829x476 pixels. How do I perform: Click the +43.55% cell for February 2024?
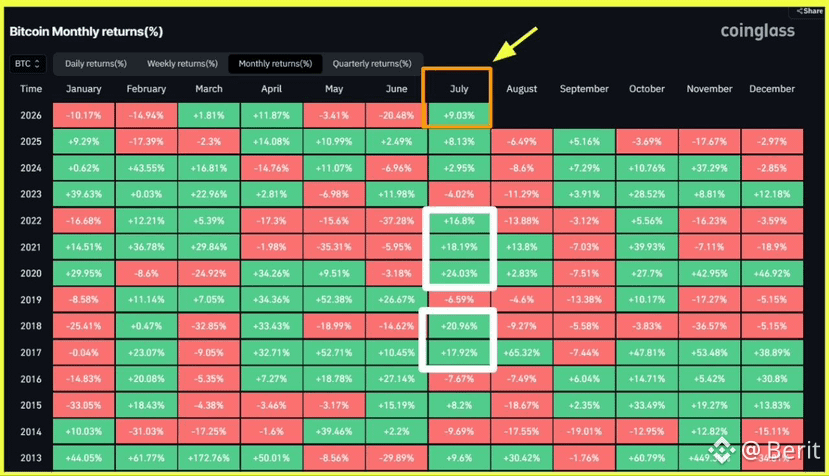click(146, 168)
